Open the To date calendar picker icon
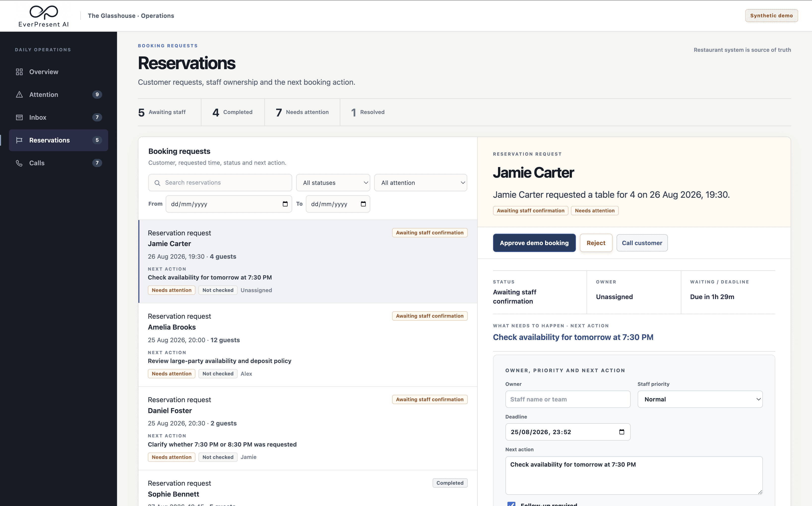 coord(363,204)
